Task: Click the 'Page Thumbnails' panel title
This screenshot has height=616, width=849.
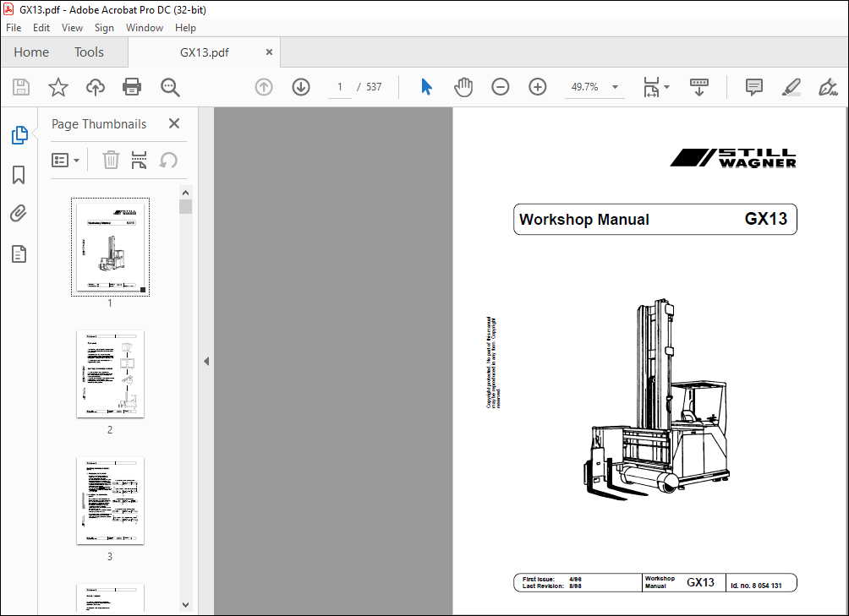Action: (99, 124)
